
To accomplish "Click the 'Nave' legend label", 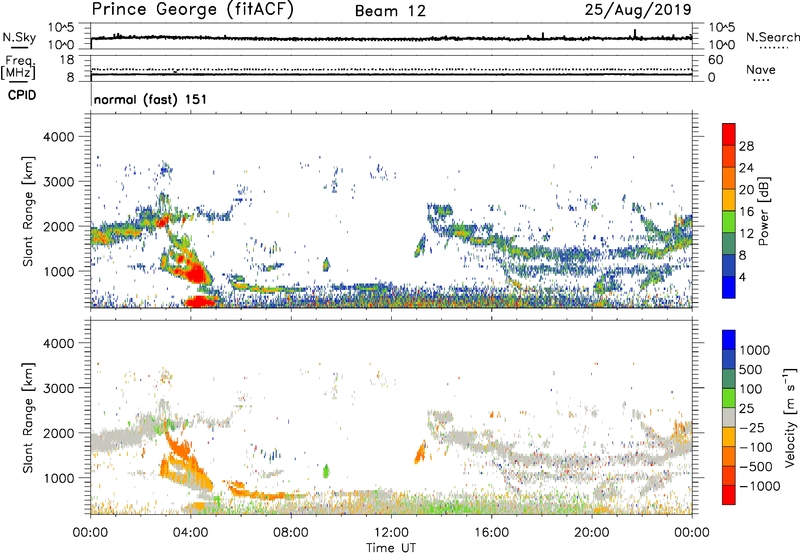I will tap(761, 70).
